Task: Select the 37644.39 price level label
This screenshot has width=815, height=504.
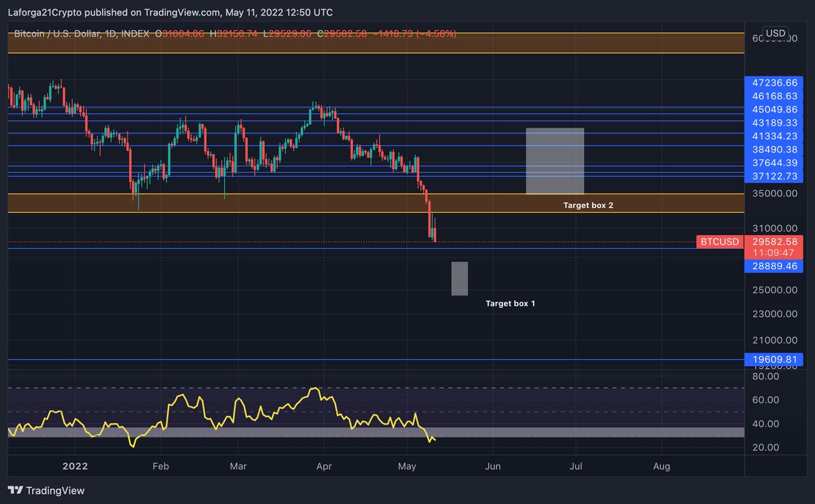Action: coord(775,162)
